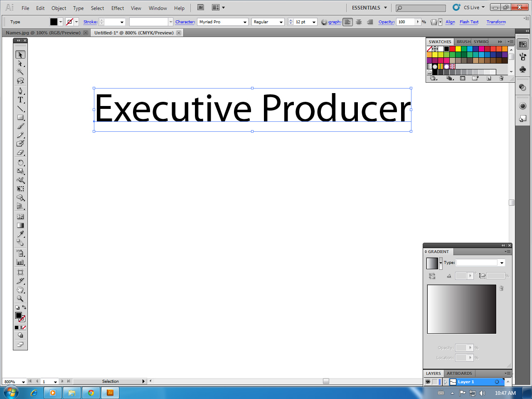Viewport: 532px width, 399px height.
Task: Open the Align panel via its link
Action: (x=450, y=22)
